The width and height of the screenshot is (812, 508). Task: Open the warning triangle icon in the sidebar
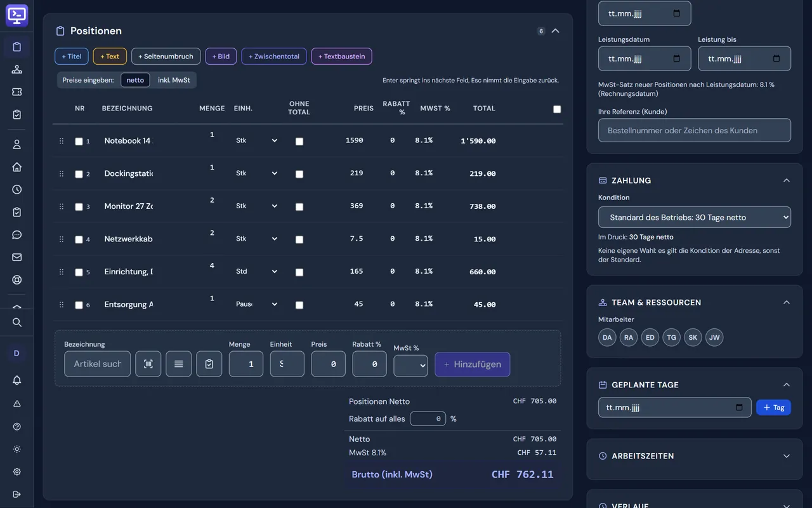pyautogui.click(x=17, y=404)
